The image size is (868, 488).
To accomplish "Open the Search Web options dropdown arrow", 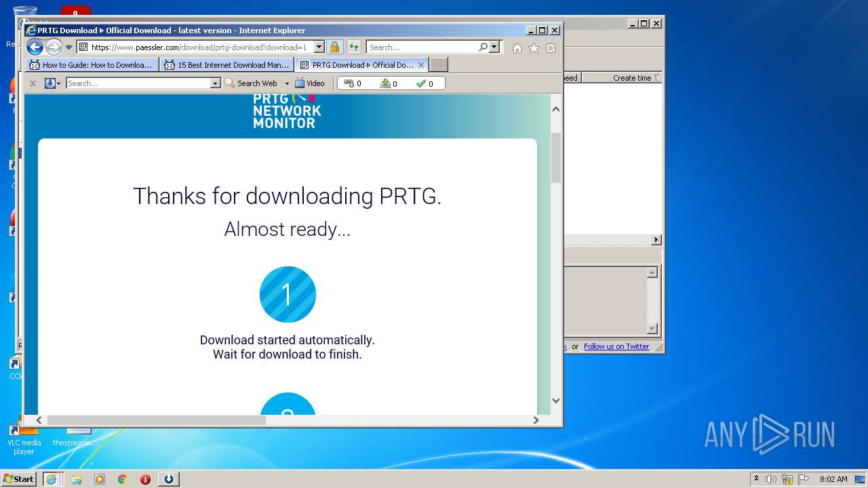I will 287,83.
